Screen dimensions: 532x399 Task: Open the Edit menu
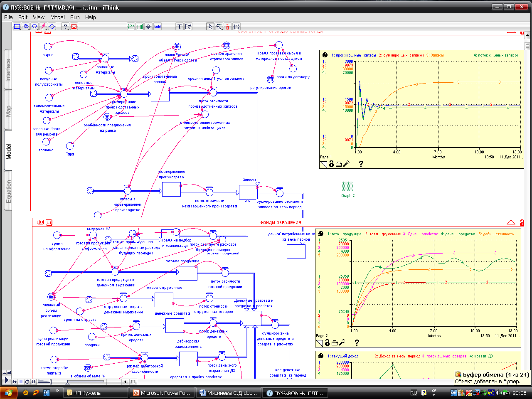point(23,17)
